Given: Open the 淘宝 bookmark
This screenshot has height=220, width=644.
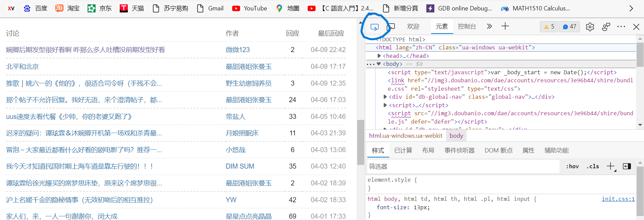Looking at the screenshot, I should [x=67, y=8].
